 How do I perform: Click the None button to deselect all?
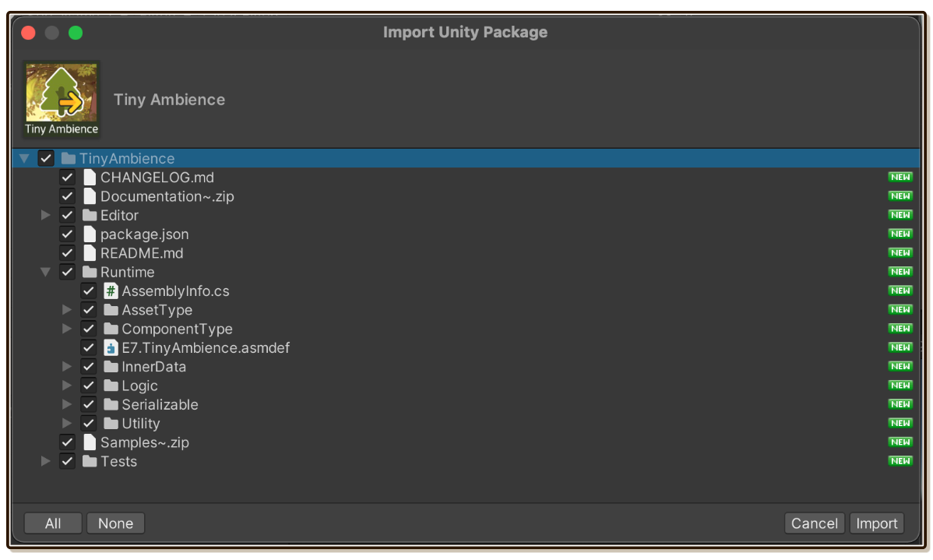[x=115, y=523]
